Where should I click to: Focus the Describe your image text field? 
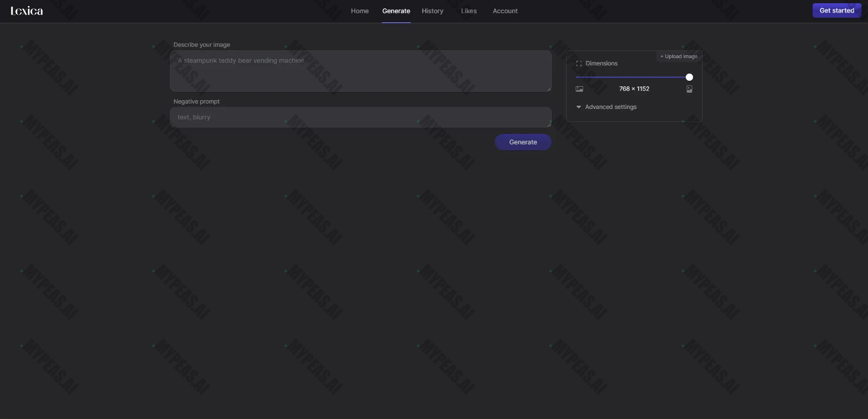click(x=361, y=71)
